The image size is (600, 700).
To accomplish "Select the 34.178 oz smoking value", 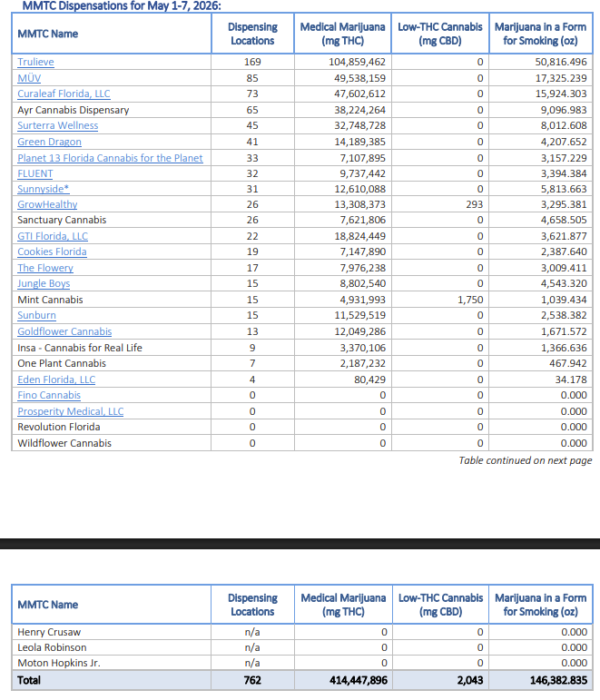I will pyautogui.click(x=571, y=380).
